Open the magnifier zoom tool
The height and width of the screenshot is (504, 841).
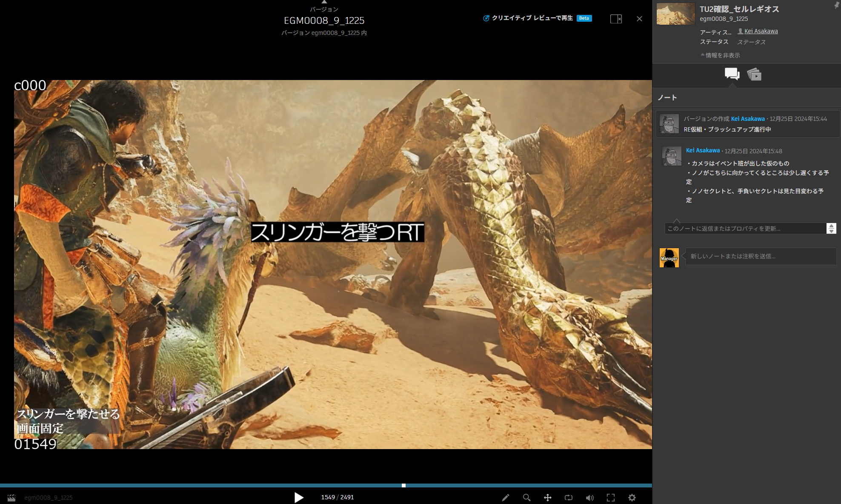(x=526, y=498)
